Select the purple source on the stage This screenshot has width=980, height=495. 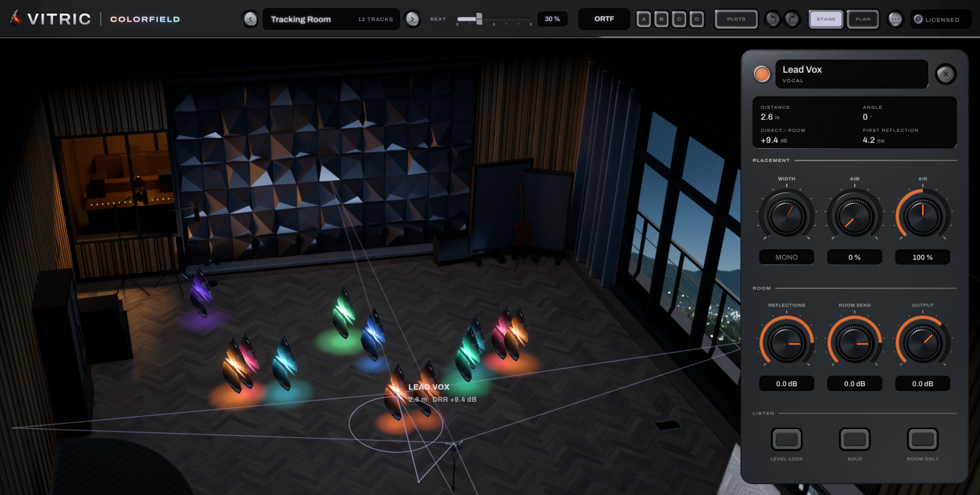point(201,294)
